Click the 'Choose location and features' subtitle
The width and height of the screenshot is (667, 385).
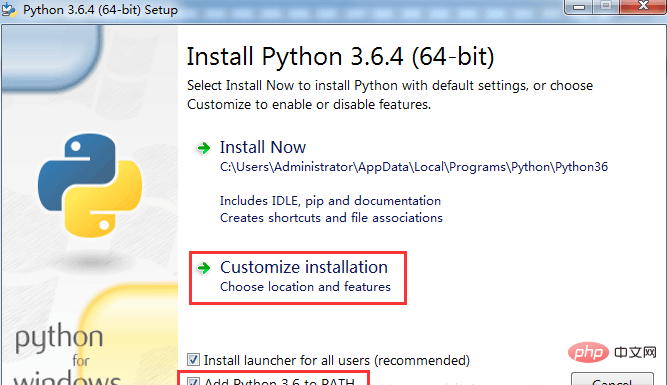(x=305, y=287)
